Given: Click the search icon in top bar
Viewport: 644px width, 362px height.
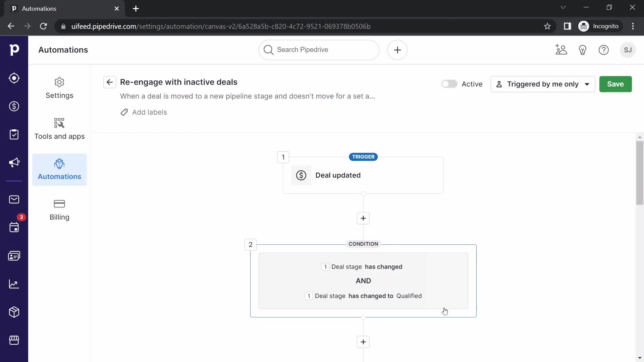Looking at the screenshot, I should 268,50.
